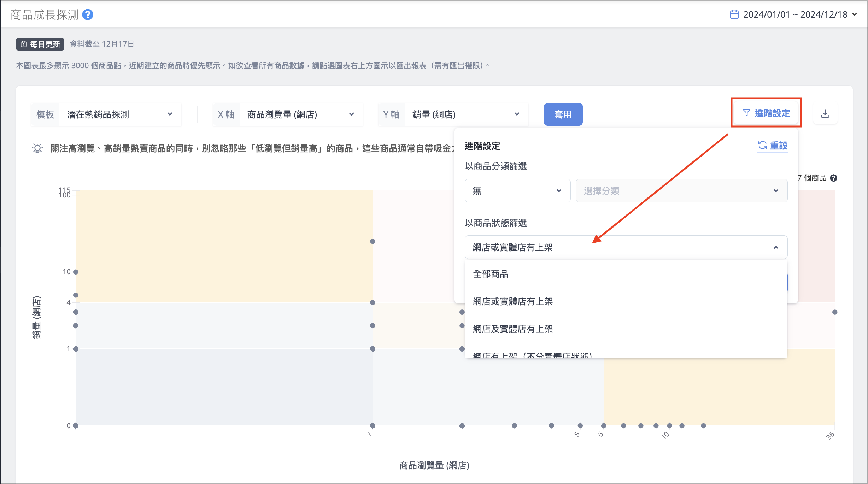Viewport: 868px width, 484px height.
Task: Click the 商品瀏覽量 (網店) x-axis title
Action: coord(434,465)
